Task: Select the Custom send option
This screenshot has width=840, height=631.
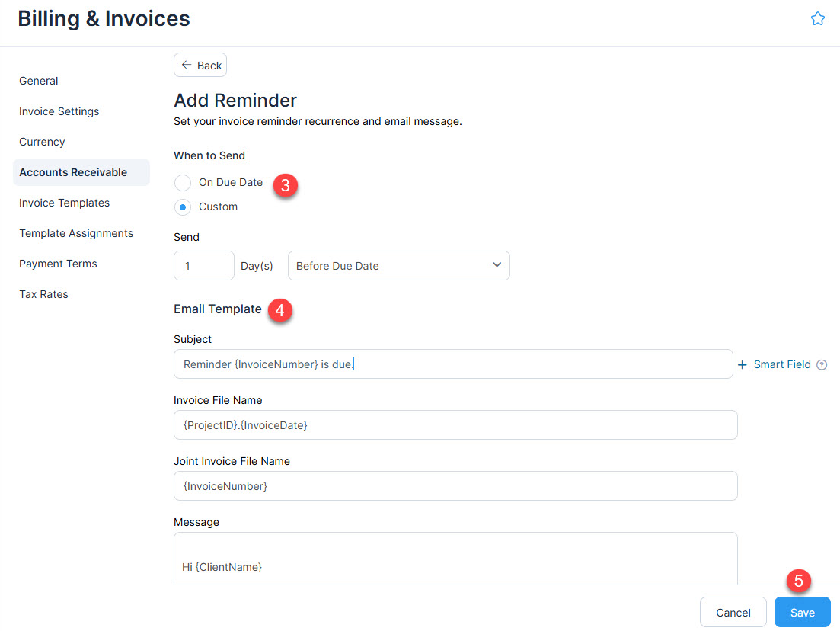Action: pos(183,207)
